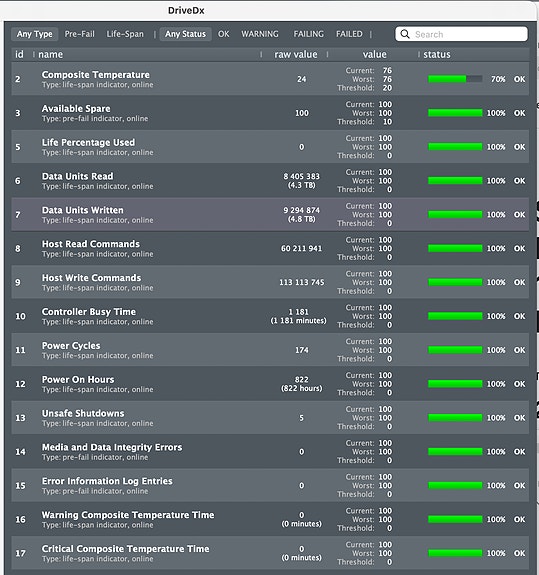This screenshot has height=575, width=539.
Task: Show only FAILED status indicators
Action: tap(349, 34)
